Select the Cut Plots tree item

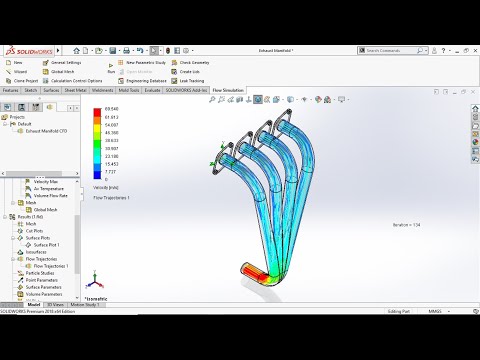(30, 231)
